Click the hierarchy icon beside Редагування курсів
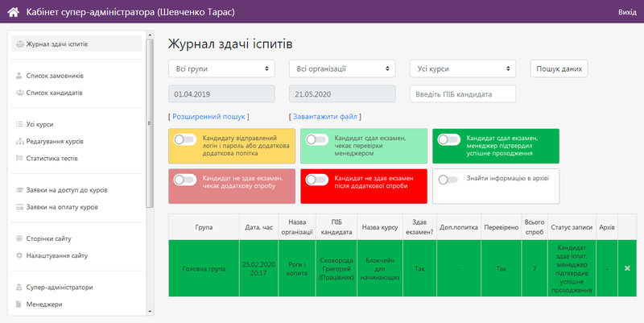 tap(19, 142)
